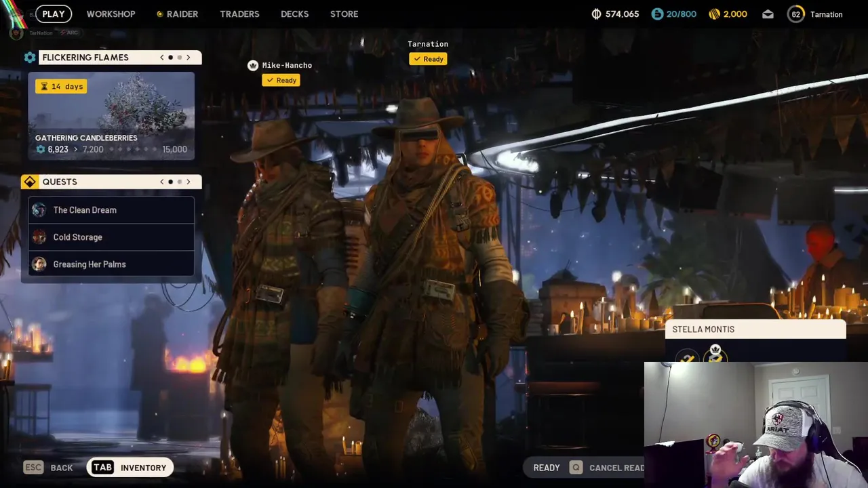The height and width of the screenshot is (488, 868).
Task: Click the Quests diamond icon
Action: [x=29, y=182]
